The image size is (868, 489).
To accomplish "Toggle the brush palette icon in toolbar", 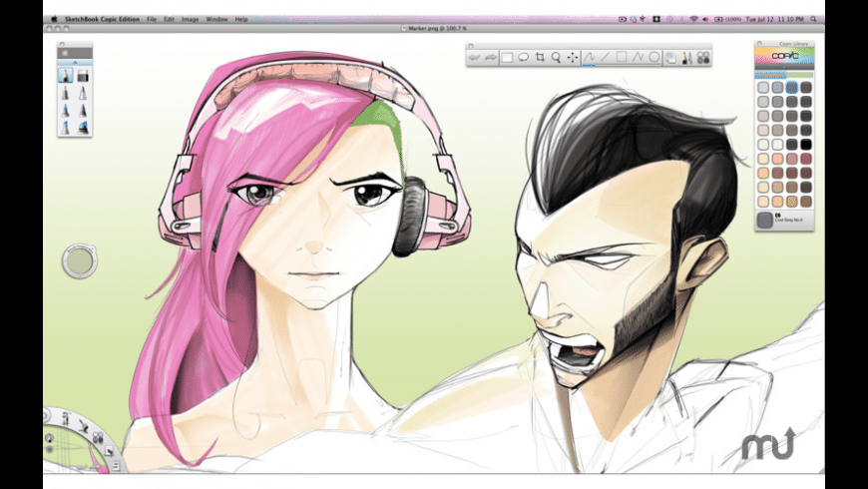I will coord(687,58).
